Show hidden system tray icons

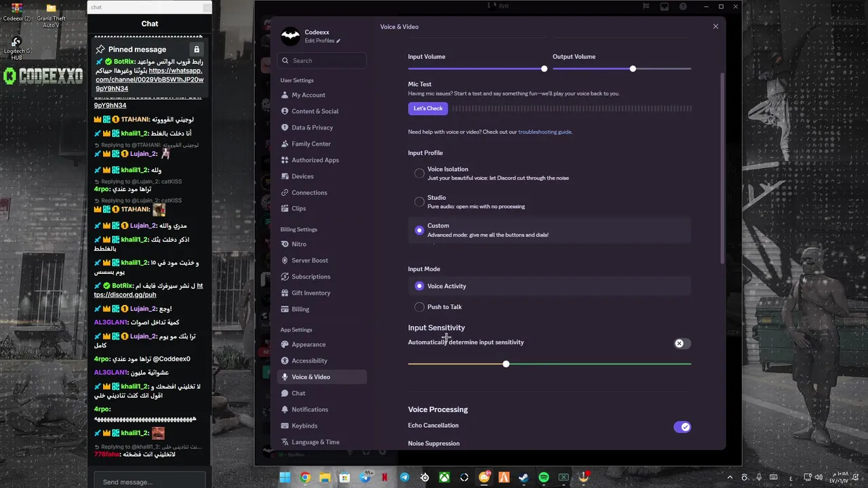click(731, 477)
